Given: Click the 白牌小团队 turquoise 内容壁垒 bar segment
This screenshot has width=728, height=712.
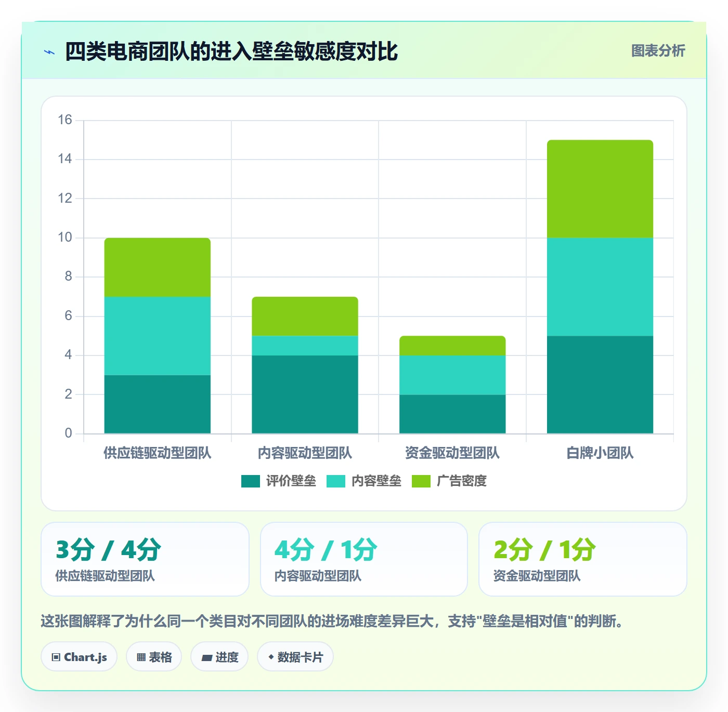Looking at the screenshot, I should tap(600, 287).
